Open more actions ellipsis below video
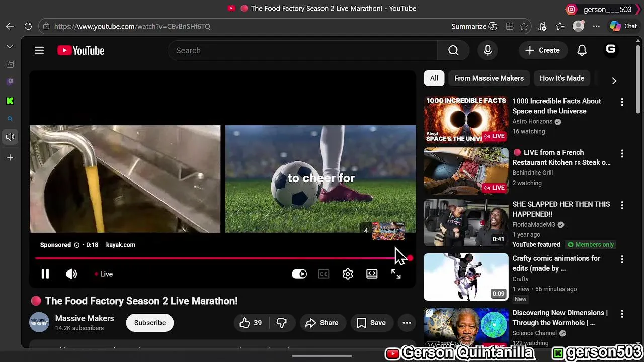Viewport: 644px width, 362px height. (x=407, y=323)
